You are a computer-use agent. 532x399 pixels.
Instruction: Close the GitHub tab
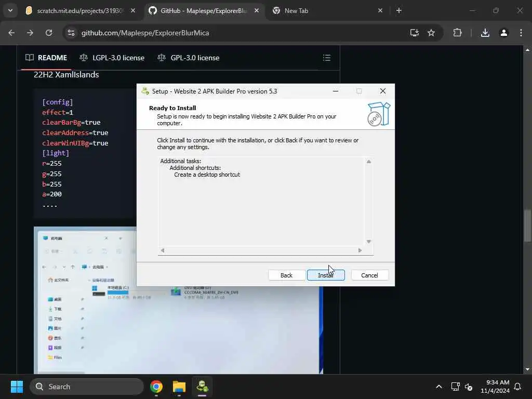click(x=257, y=11)
